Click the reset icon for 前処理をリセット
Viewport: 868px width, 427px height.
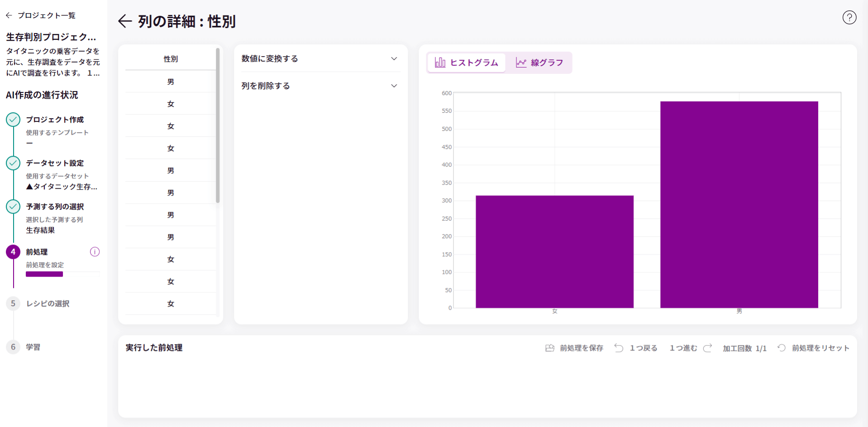pos(782,348)
